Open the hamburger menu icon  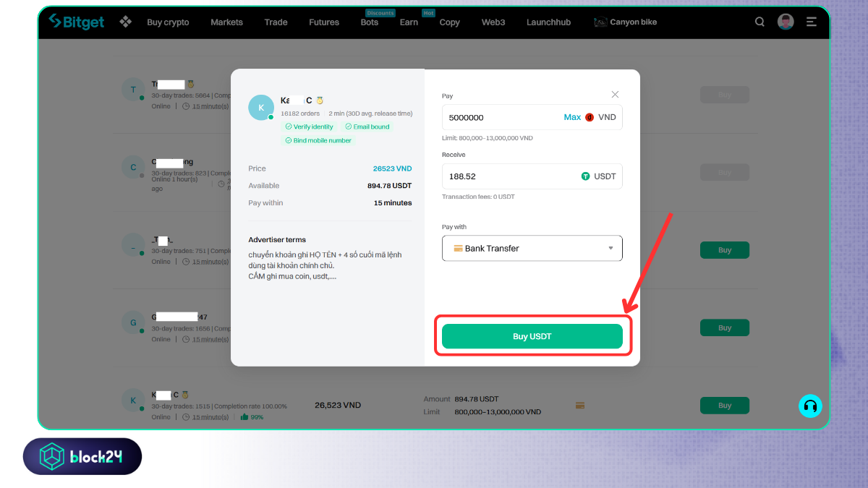812,22
